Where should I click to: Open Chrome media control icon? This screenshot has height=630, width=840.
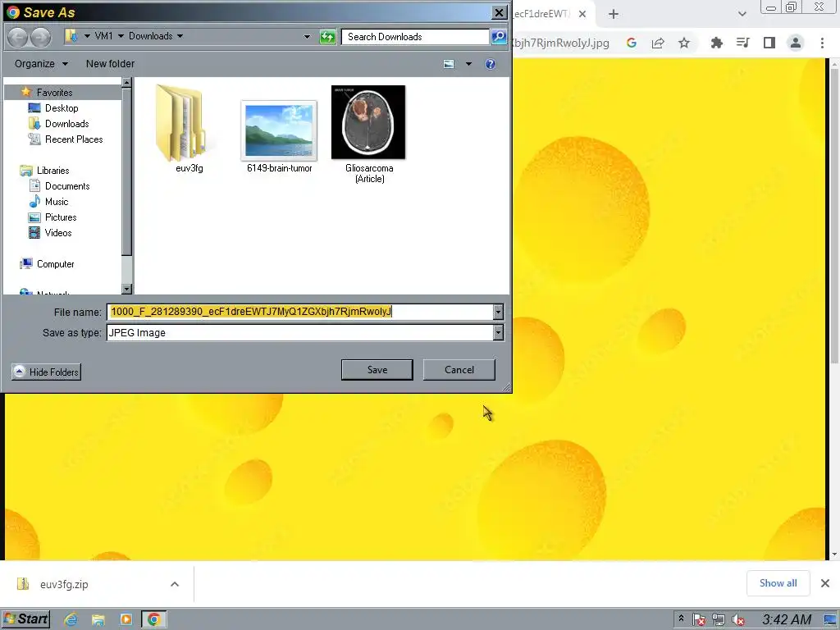[742, 43]
